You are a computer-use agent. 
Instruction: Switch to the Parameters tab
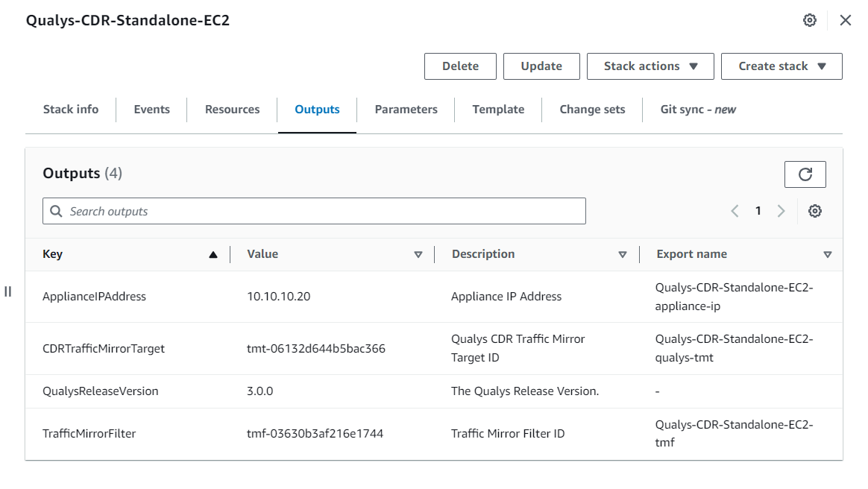[406, 110]
